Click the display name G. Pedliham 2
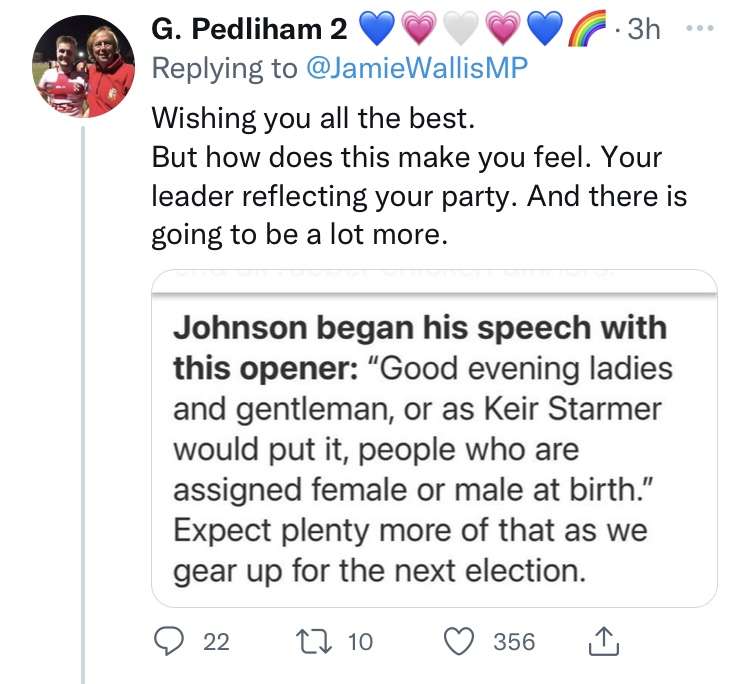 [x=249, y=31]
